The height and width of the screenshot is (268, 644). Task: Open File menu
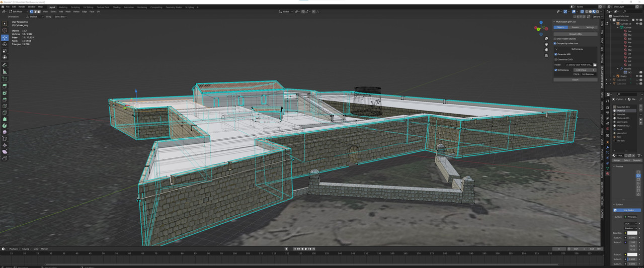coord(8,7)
